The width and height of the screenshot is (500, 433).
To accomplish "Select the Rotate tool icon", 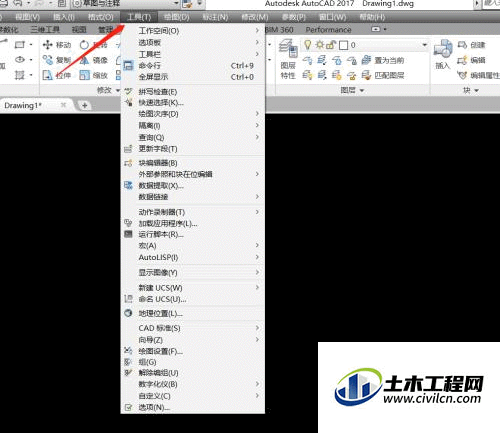I will [84, 45].
